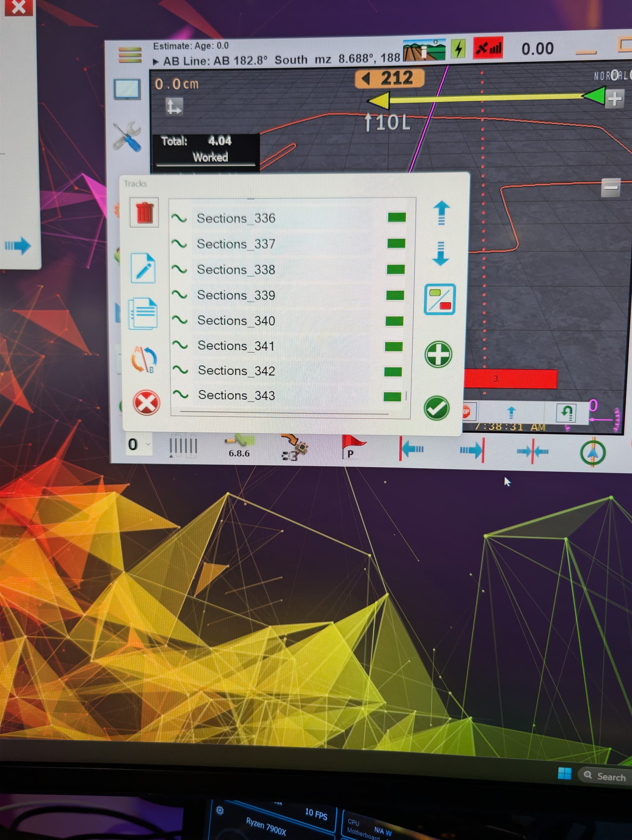This screenshot has height=840, width=632.
Task: Copy track using the documents icon
Action: [143, 313]
